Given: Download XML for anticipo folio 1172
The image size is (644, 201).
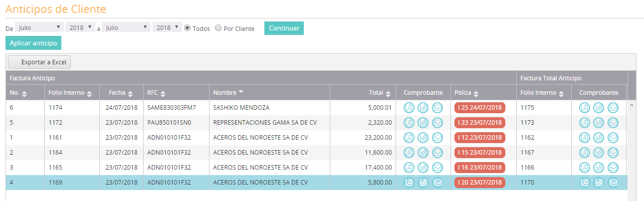Looking at the screenshot, I should [423, 122].
